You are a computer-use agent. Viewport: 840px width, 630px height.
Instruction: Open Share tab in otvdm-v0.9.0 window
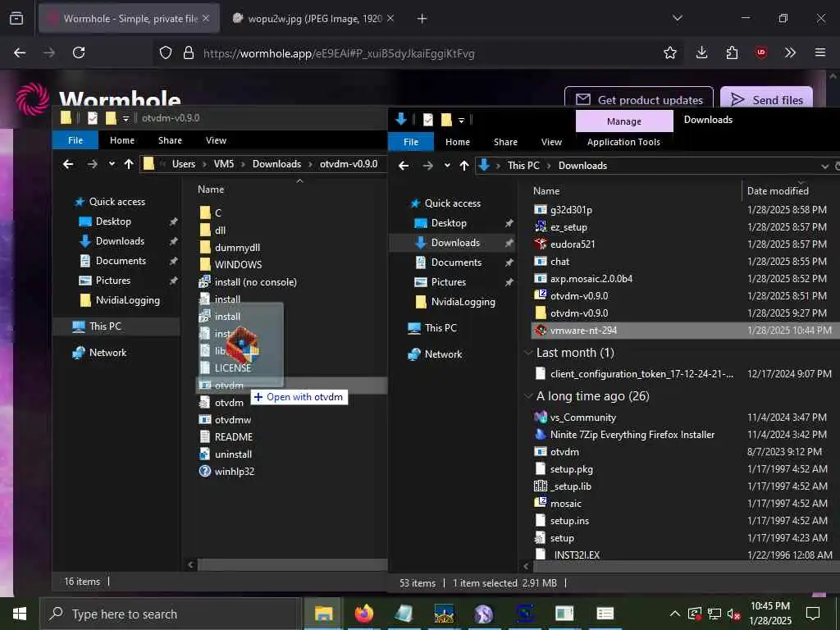pos(170,140)
